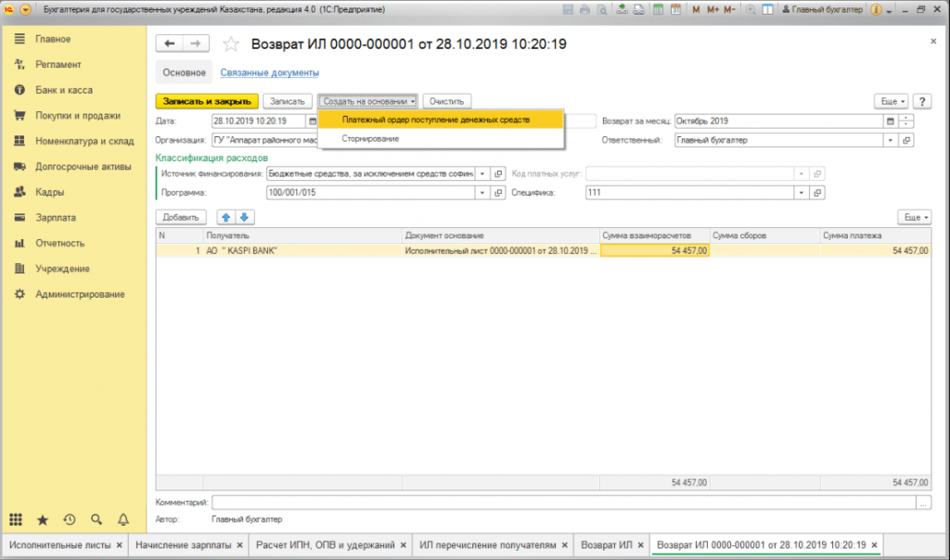Click the Записать и закрыть button
Image resolution: width=950 pixels, height=560 pixels.
pos(206,101)
